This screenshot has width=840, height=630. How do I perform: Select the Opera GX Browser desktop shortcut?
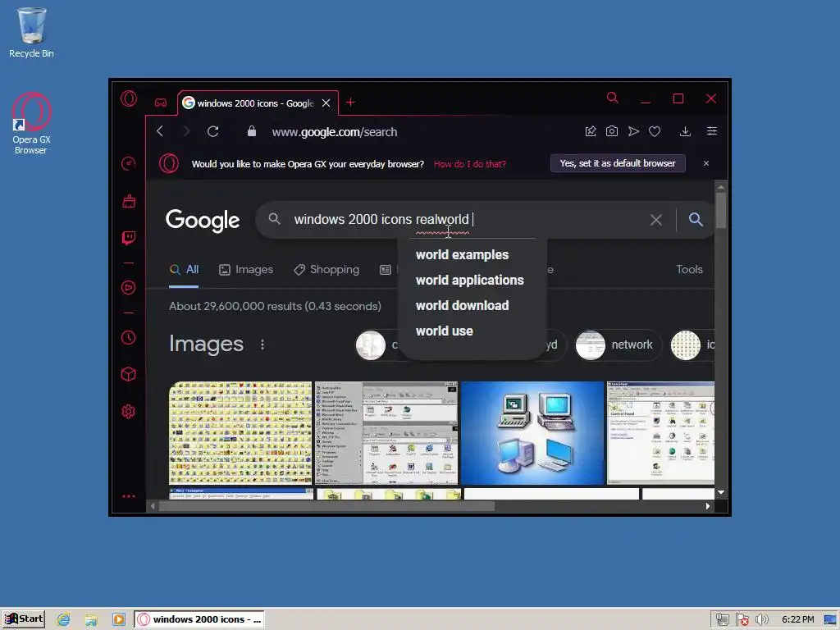31,125
